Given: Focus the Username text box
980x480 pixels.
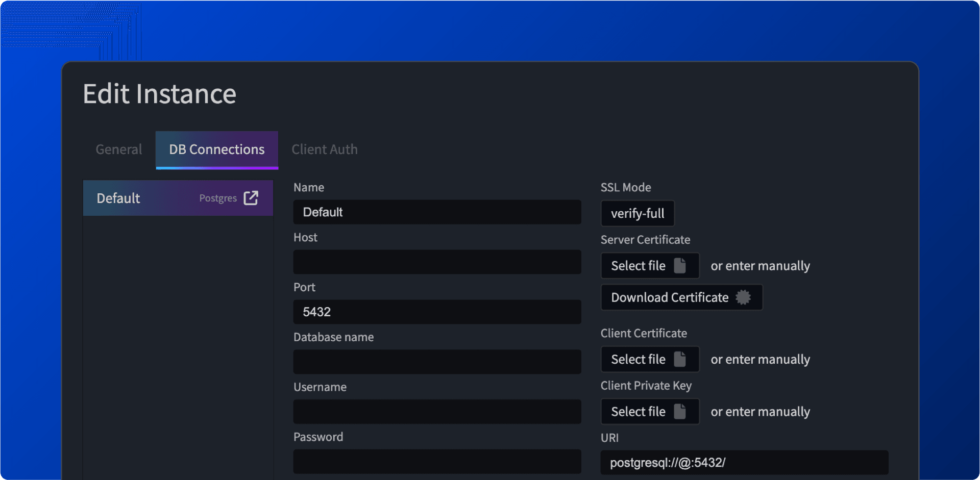Looking at the screenshot, I should tap(437, 412).
